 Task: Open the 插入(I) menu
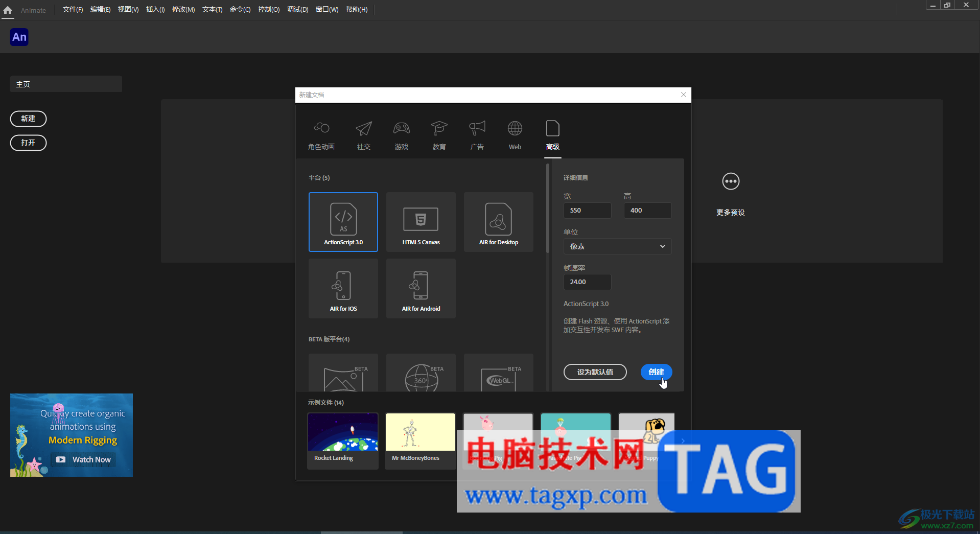(x=155, y=10)
